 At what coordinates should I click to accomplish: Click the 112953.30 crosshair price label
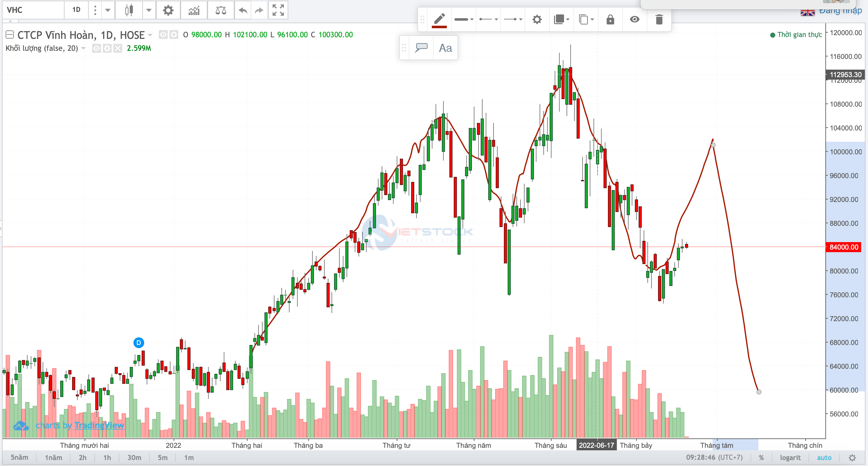click(845, 75)
